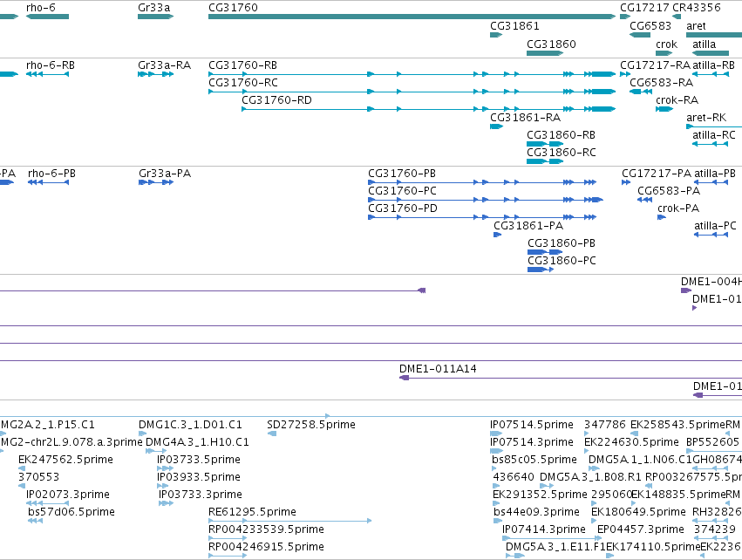The image size is (742, 560).
Task: Select the atilla gene label
Action: point(705,44)
